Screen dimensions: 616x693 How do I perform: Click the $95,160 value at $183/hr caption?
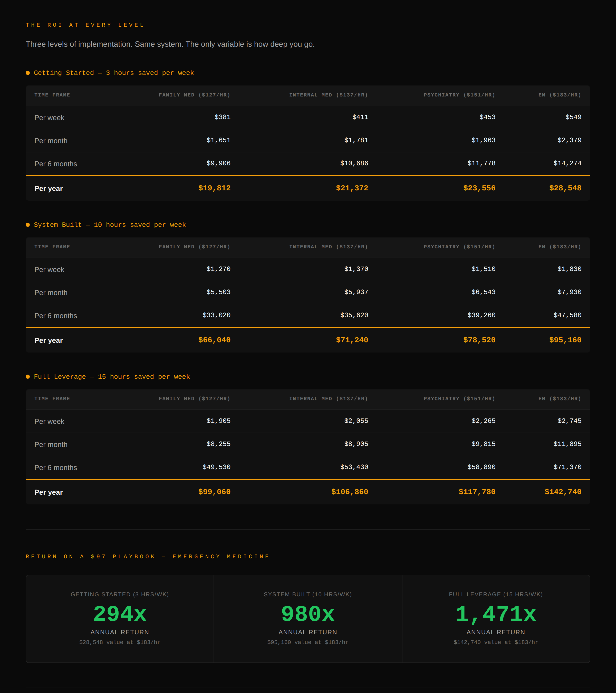pyautogui.click(x=308, y=642)
